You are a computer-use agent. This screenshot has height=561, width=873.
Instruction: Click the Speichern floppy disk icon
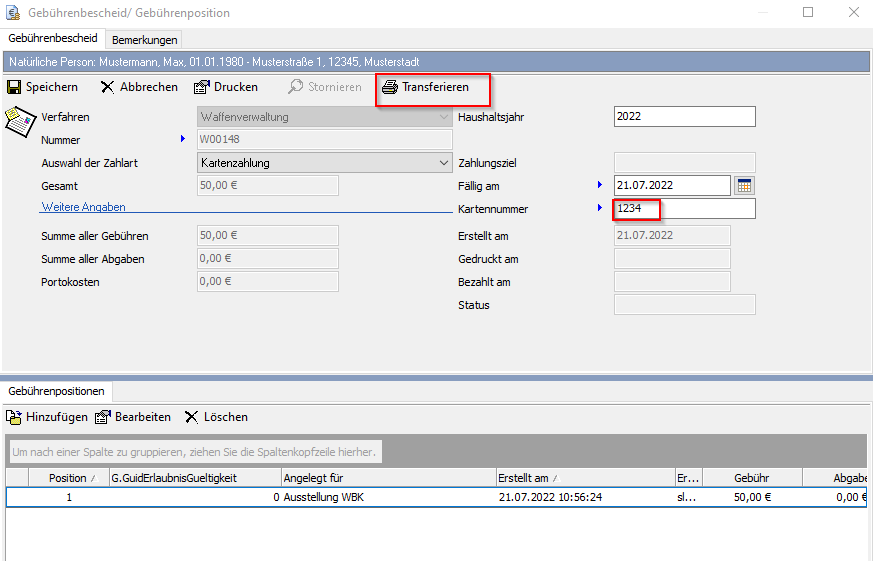(x=14, y=87)
